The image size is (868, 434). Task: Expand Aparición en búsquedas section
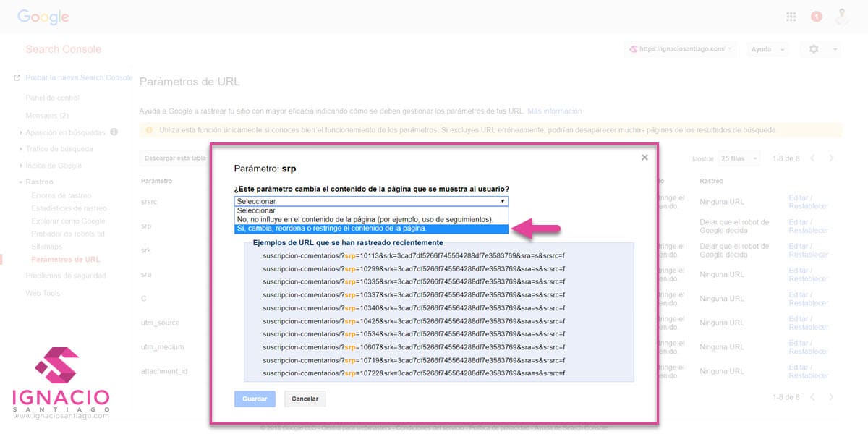click(67, 132)
